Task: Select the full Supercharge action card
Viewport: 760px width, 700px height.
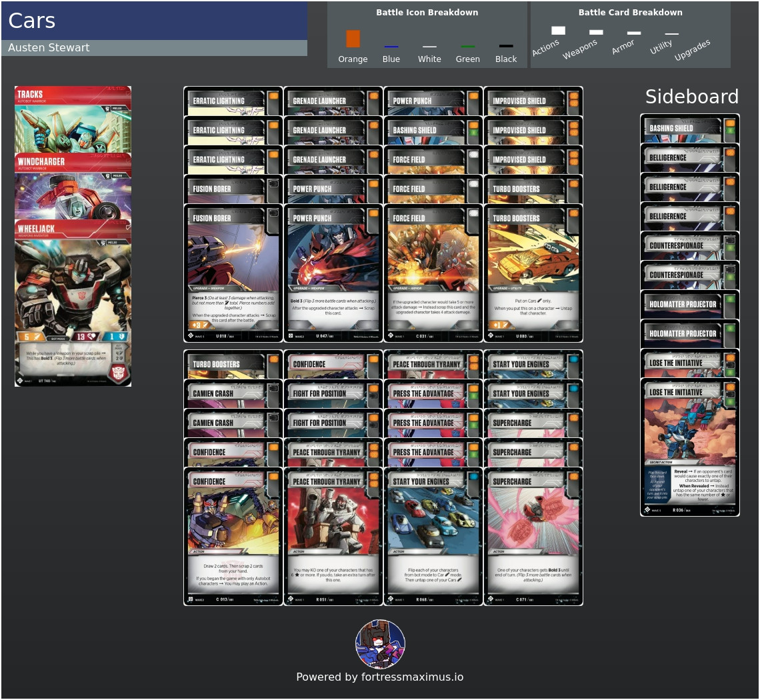Action: pyautogui.click(x=533, y=537)
